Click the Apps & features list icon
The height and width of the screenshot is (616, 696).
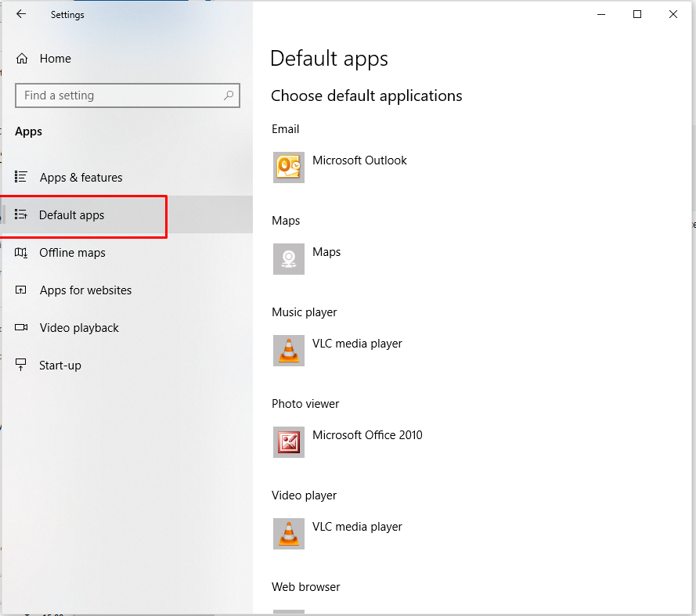(21, 177)
